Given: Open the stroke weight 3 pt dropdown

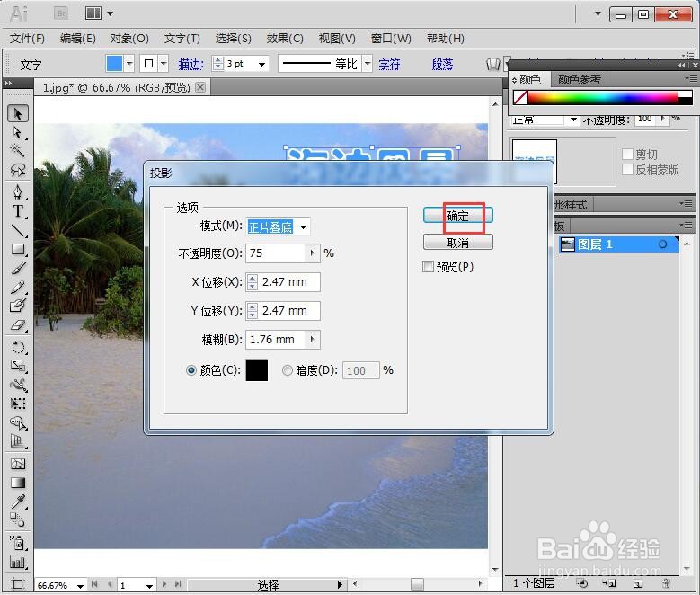Looking at the screenshot, I should [x=262, y=64].
